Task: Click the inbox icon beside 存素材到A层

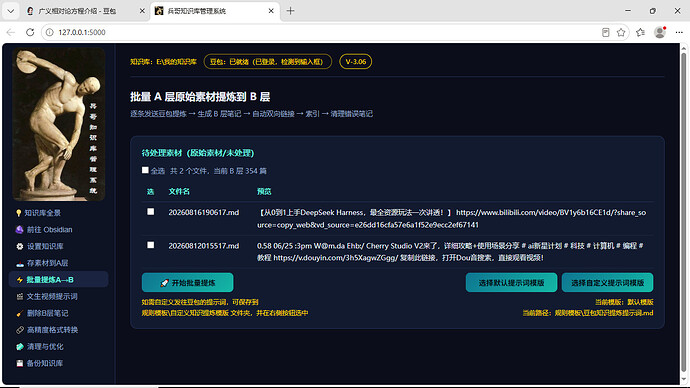Action: 20,264
